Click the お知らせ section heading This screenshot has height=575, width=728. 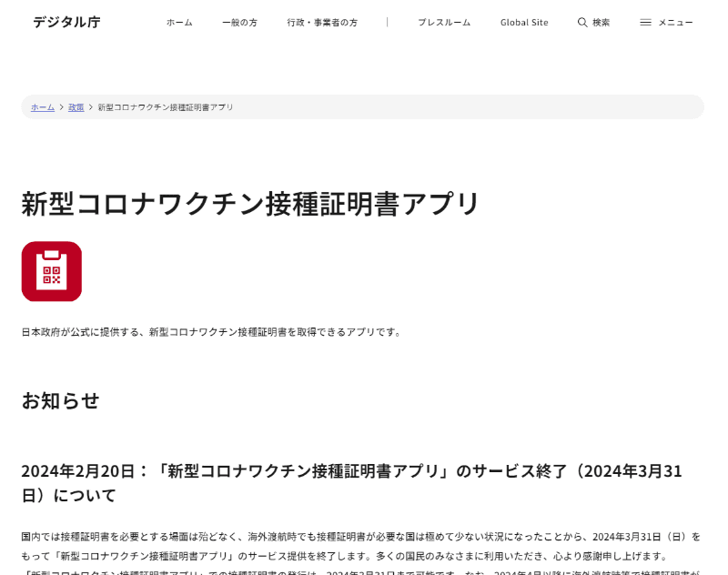60,400
